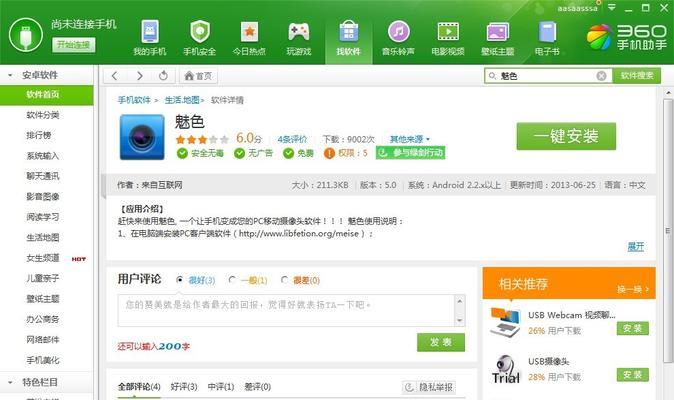Open the 手机安全 shield icon
Screen dimensions: 674x400
coord(200,31)
